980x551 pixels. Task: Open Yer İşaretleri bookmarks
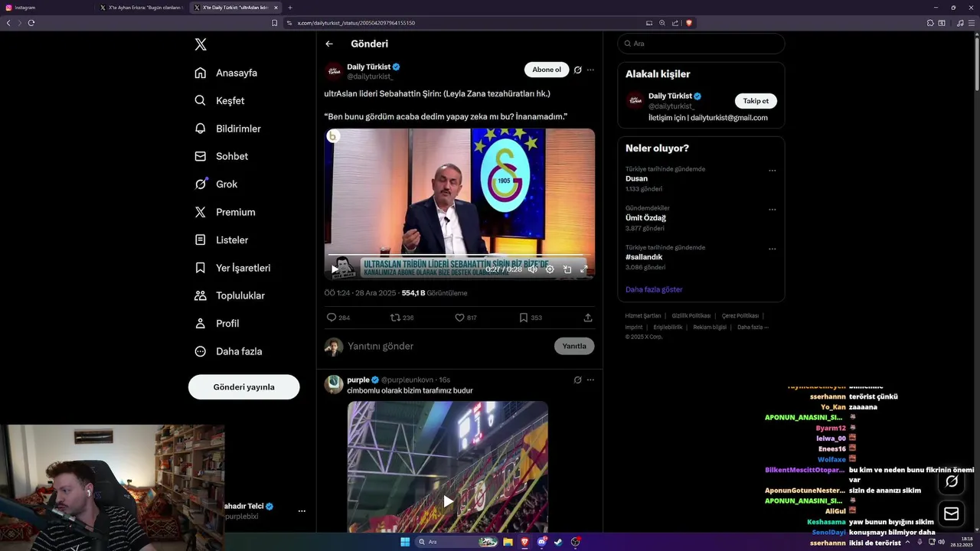coord(233,268)
